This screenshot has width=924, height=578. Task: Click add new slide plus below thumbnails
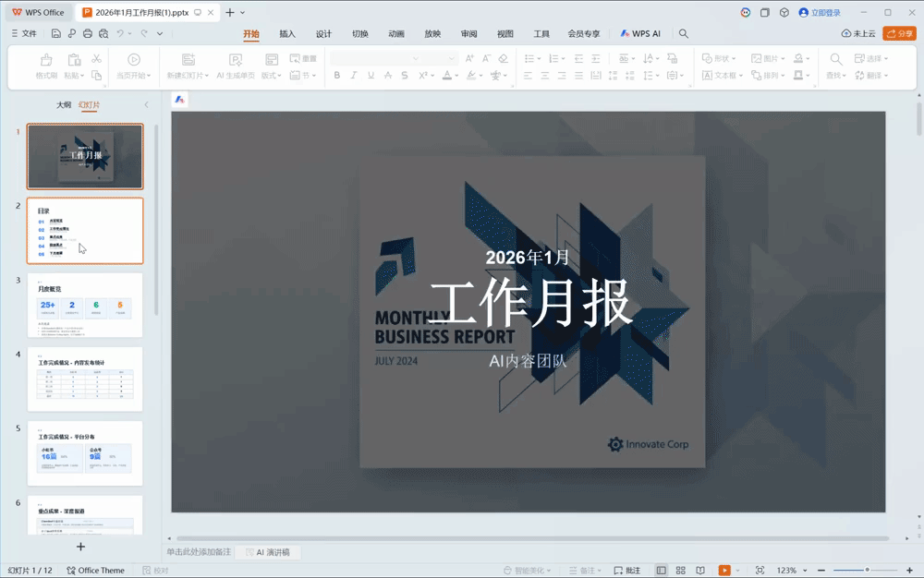80,547
